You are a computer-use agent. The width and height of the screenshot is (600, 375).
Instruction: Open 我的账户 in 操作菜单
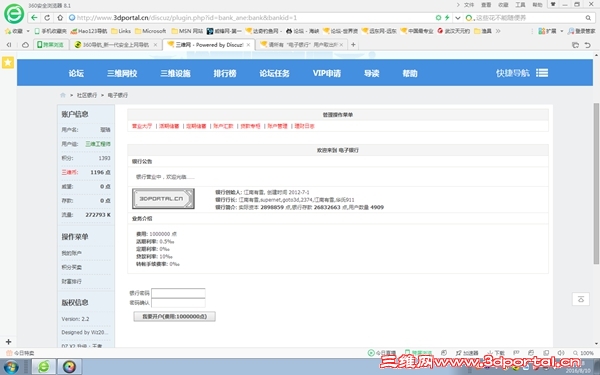pos(72,253)
